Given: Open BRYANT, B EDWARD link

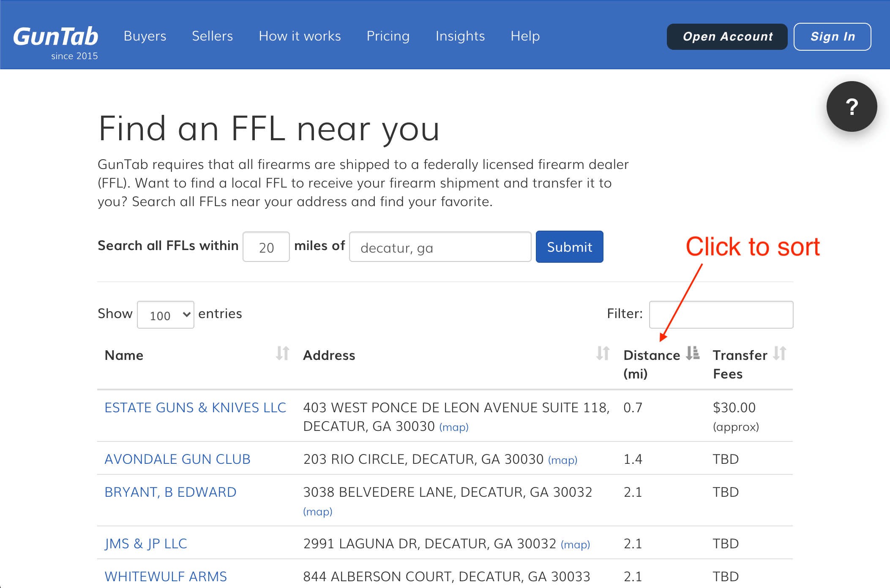Looking at the screenshot, I should [x=170, y=492].
